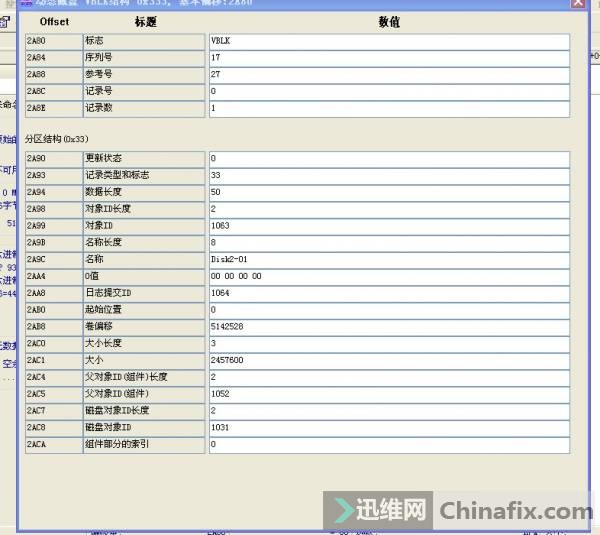Click the 序列号 title cell
Screen dimensions: 600x535
point(144,58)
